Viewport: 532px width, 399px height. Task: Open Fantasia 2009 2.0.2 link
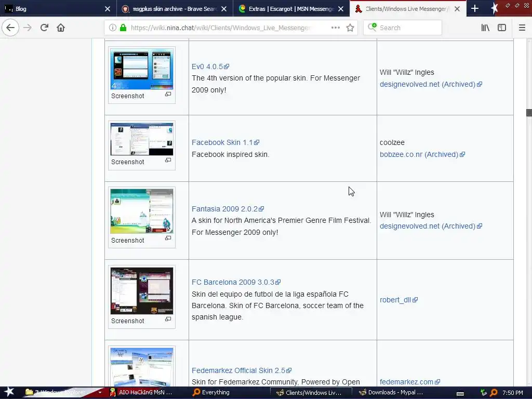(228, 209)
